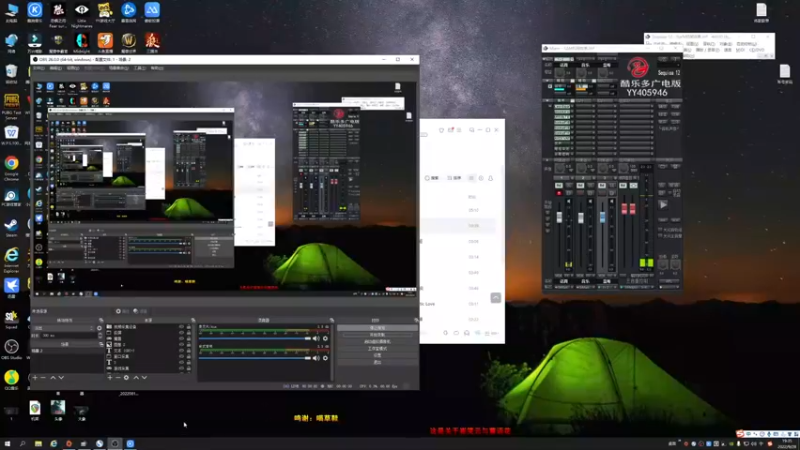This screenshot has width=800, height=450.
Task: Open source properties gear in sources panel footer
Action: pyautogui.click(x=126, y=378)
